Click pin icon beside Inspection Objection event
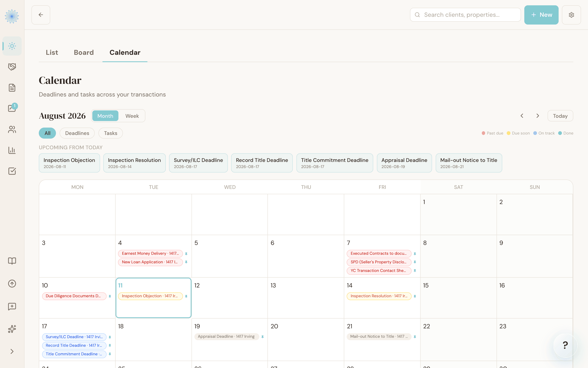The image size is (588, 368). pyautogui.click(x=186, y=296)
